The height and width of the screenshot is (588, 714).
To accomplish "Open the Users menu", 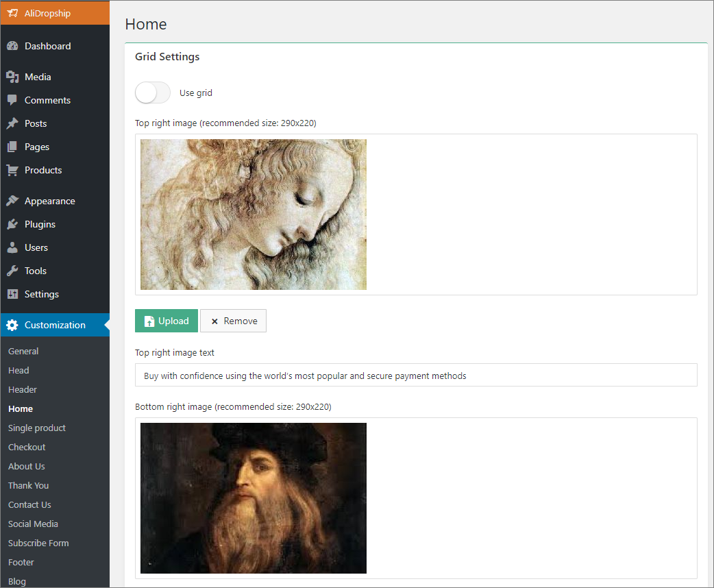I will (55, 247).
